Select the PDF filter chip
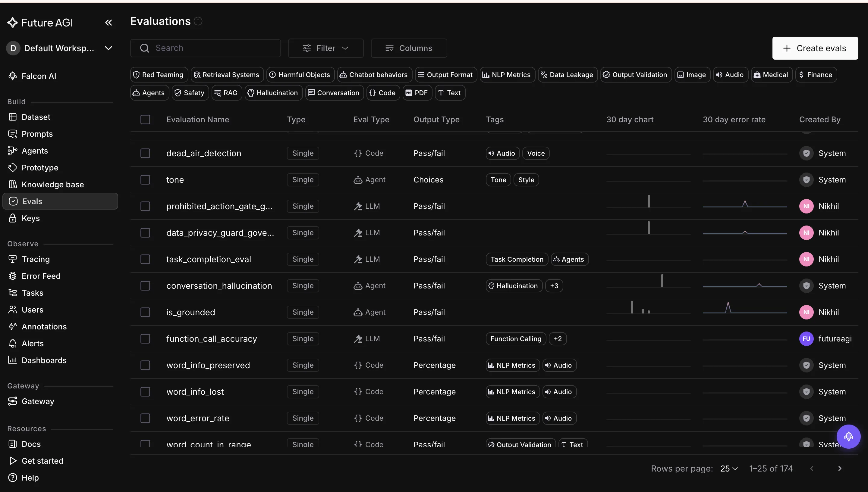Screen dimensions: 868x492 pos(417,93)
